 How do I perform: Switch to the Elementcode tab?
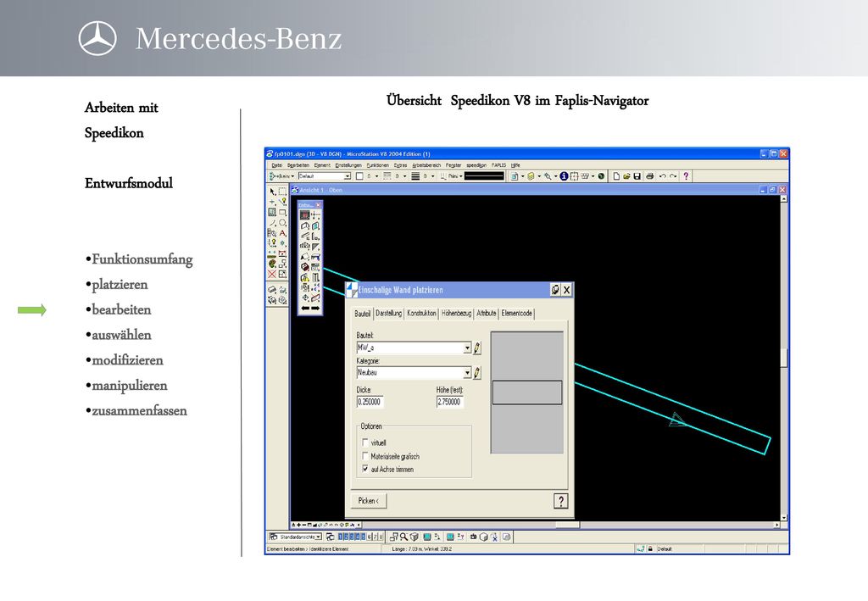click(516, 314)
